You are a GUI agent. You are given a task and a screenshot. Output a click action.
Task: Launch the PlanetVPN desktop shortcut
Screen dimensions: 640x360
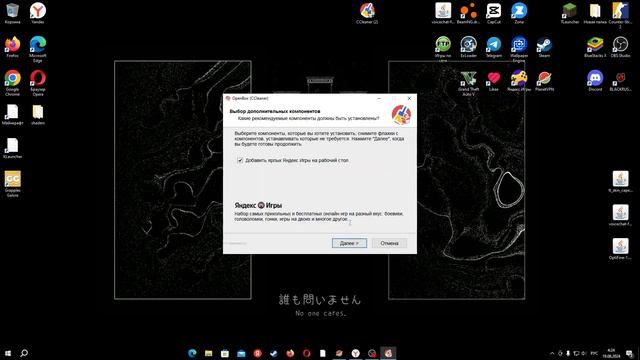(x=544, y=80)
